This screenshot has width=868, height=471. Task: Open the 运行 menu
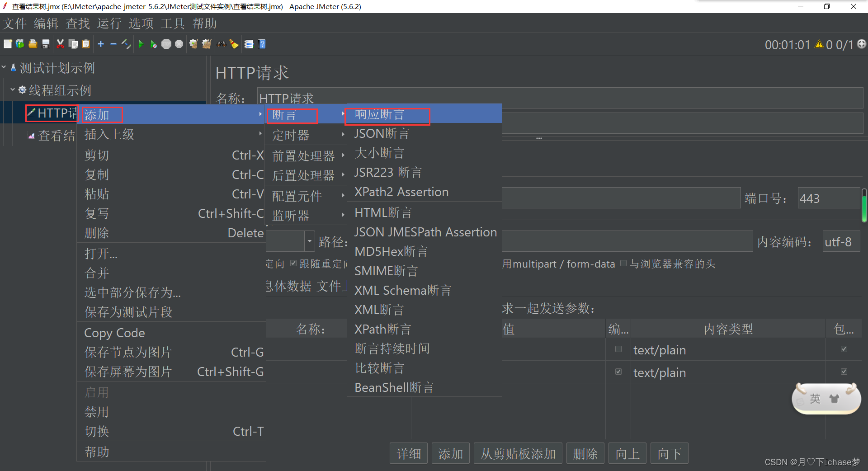coord(109,24)
